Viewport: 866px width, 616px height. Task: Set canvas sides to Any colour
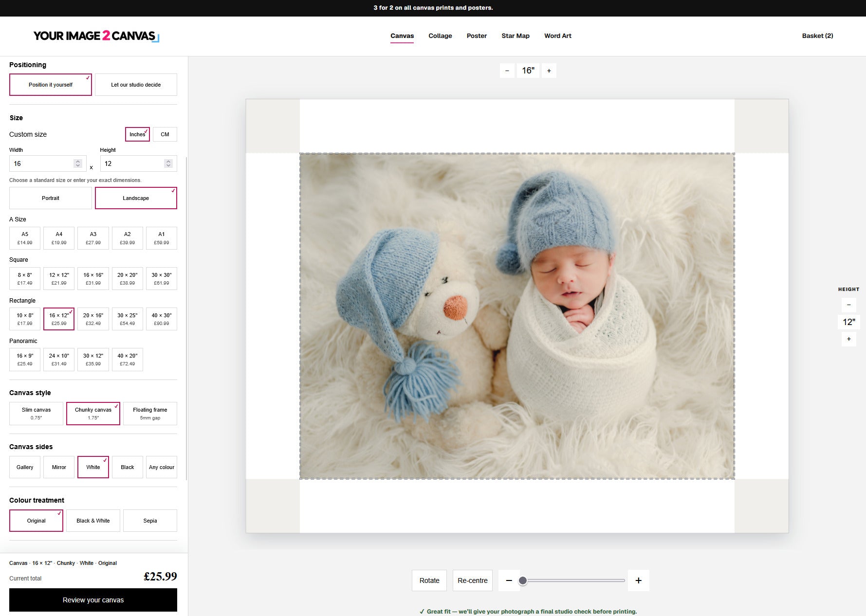162,467
